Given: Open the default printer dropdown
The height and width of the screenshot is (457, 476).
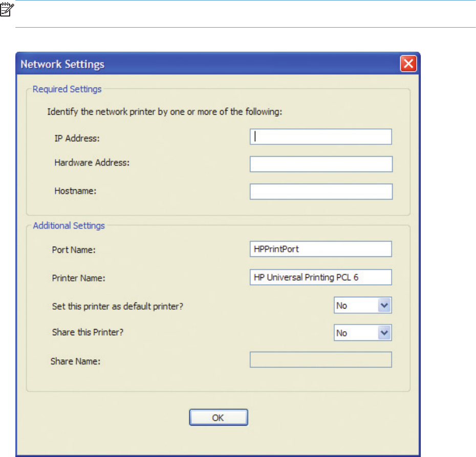Looking at the screenshot, I should tap(362, 306).
